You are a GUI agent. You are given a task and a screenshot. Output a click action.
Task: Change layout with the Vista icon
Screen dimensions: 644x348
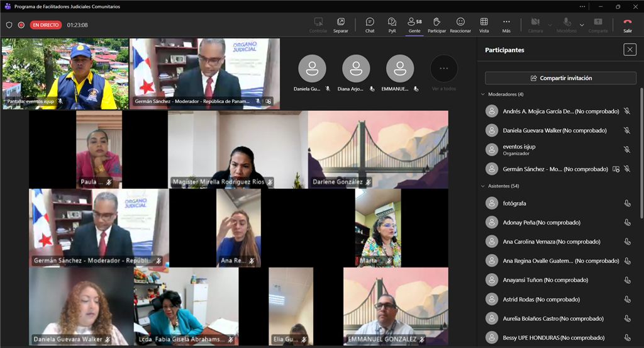point(484,25)
